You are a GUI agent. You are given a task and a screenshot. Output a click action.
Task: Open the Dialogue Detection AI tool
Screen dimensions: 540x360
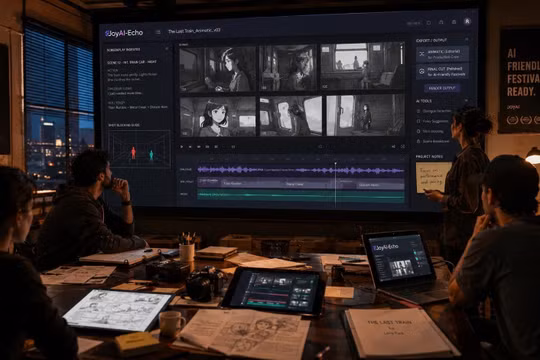click(x=434, y=111)
